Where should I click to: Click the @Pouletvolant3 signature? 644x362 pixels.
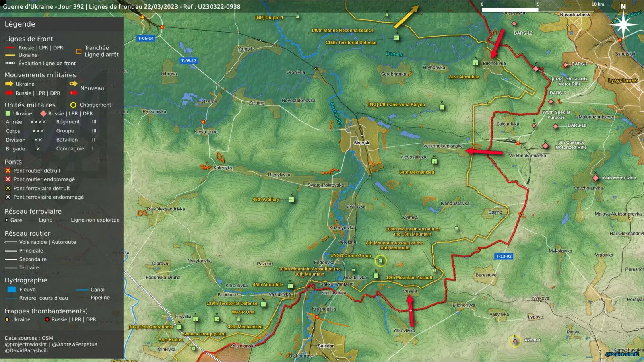(x=622, y=354)
